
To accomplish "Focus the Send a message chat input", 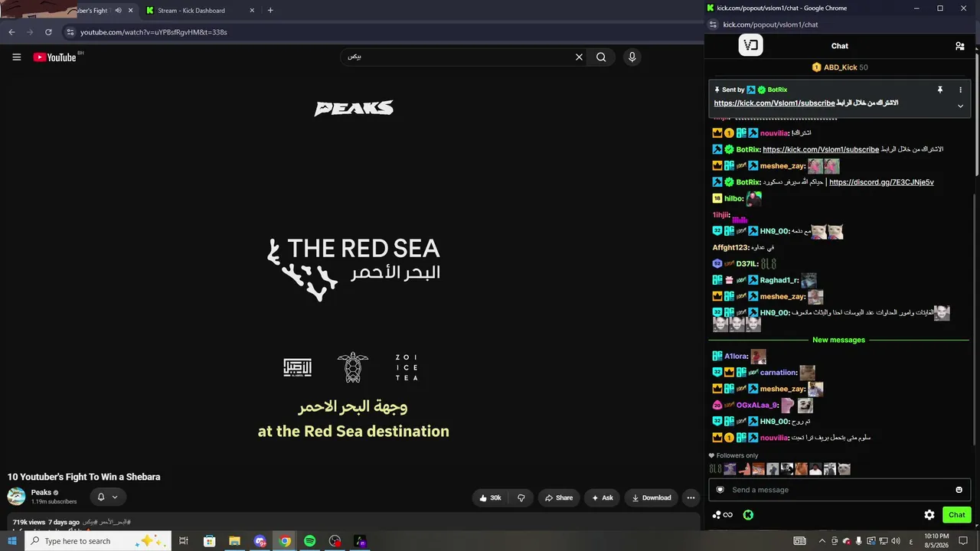I will coord(840,490).
